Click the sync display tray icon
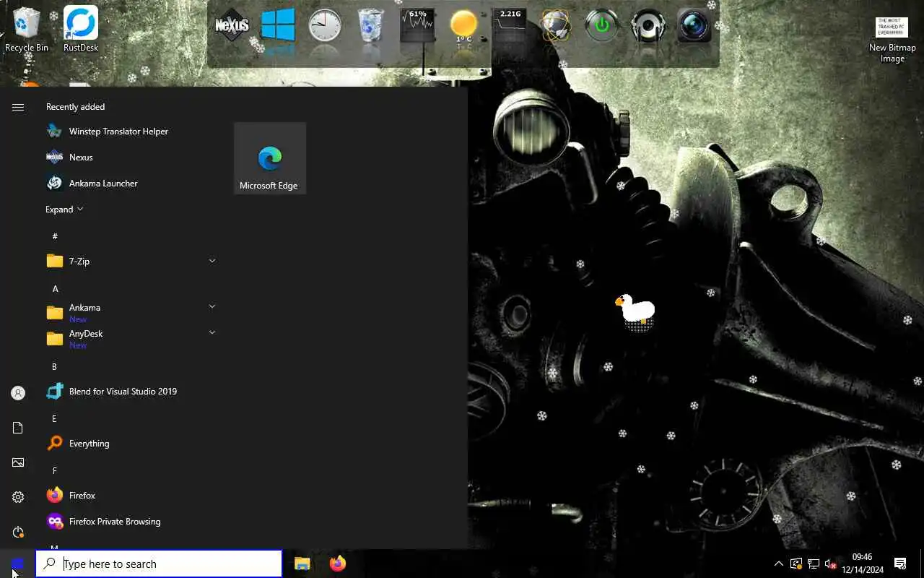 [x=796, y=564]
